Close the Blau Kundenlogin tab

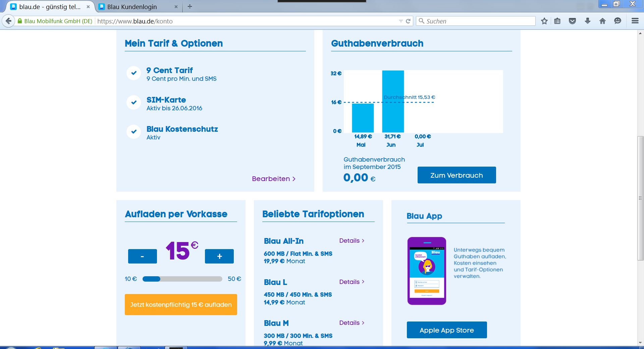tap(176, 7)
